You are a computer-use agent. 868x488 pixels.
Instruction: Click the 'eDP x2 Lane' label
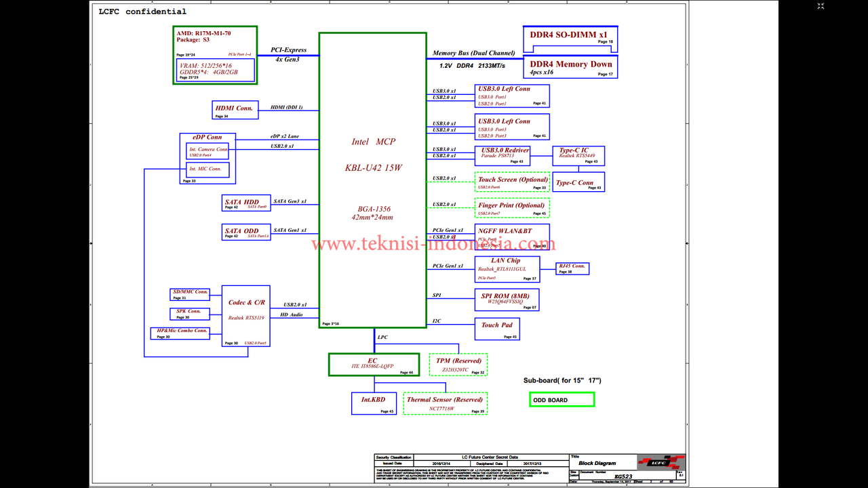284,136
